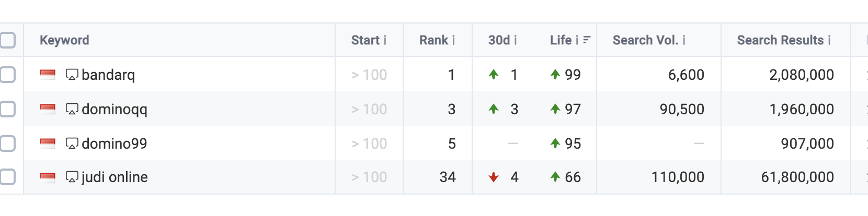The height and width of the screenshot is (216, 868).
Task: Click the Search Vol. info icon
Action: (684, 40)
